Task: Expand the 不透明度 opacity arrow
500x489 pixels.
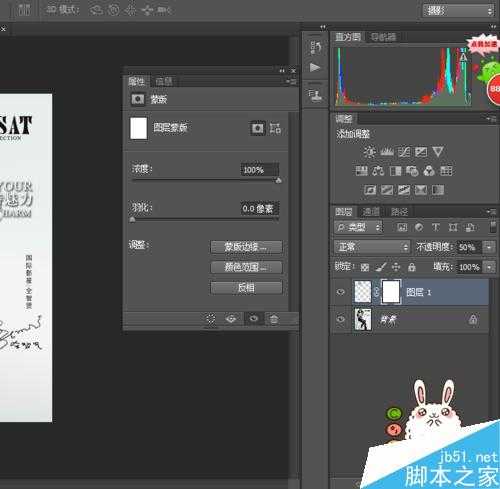Action: [x=489, y=247]
